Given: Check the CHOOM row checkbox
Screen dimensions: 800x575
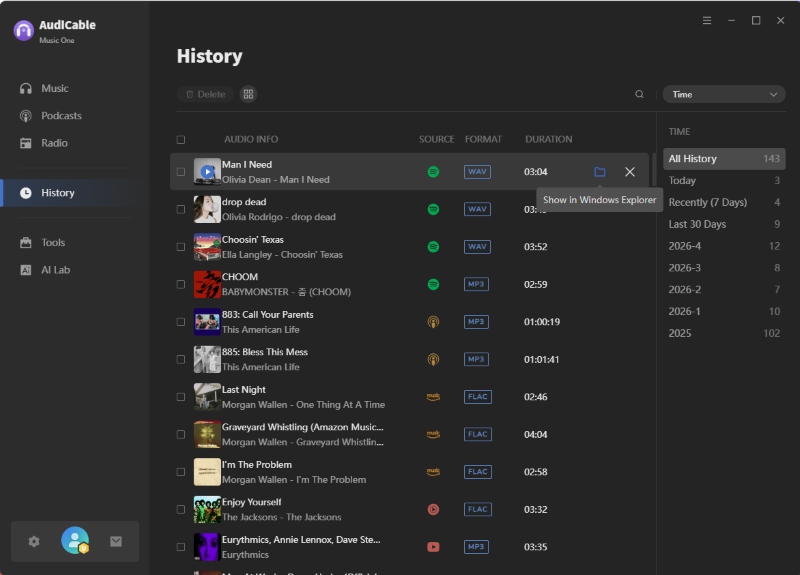Looking at the screenshot, I should [x=181, y=284].
